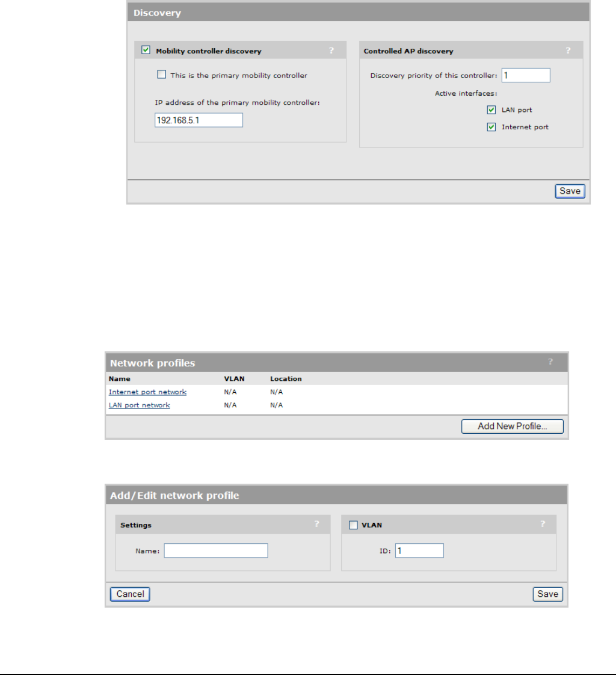Click the Name column header
This screenshot has width=616, height=675.
120,379
